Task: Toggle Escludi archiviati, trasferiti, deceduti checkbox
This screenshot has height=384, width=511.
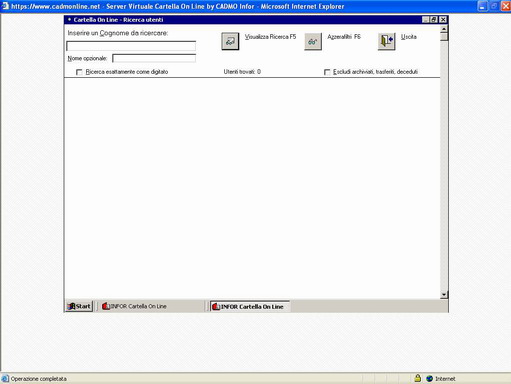Action: tap(327, 72)
